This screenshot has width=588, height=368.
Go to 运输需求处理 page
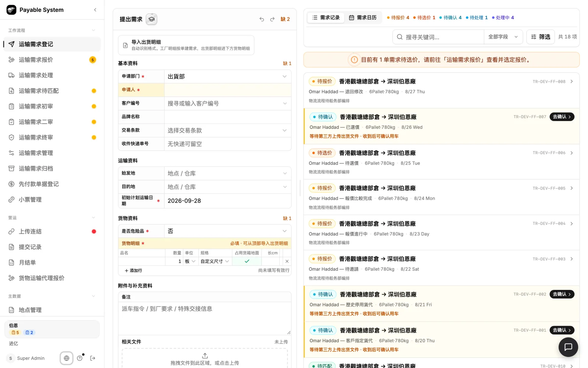point(52,75)
